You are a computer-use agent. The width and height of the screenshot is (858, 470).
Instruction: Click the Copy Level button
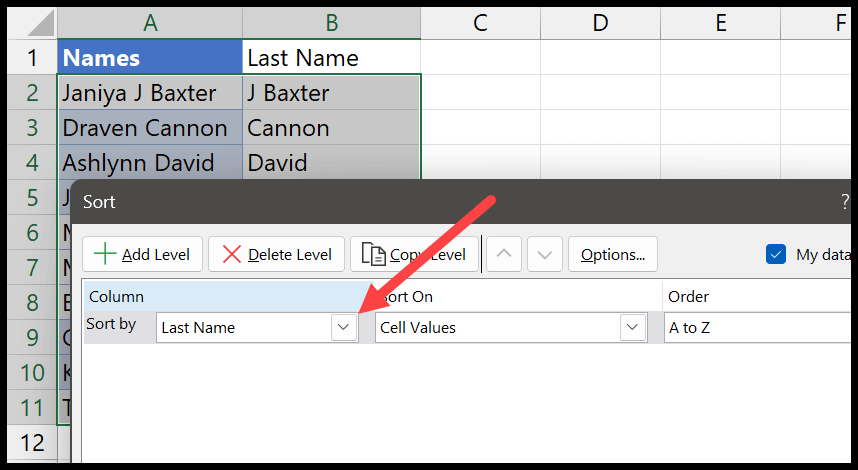coord(414,254)
